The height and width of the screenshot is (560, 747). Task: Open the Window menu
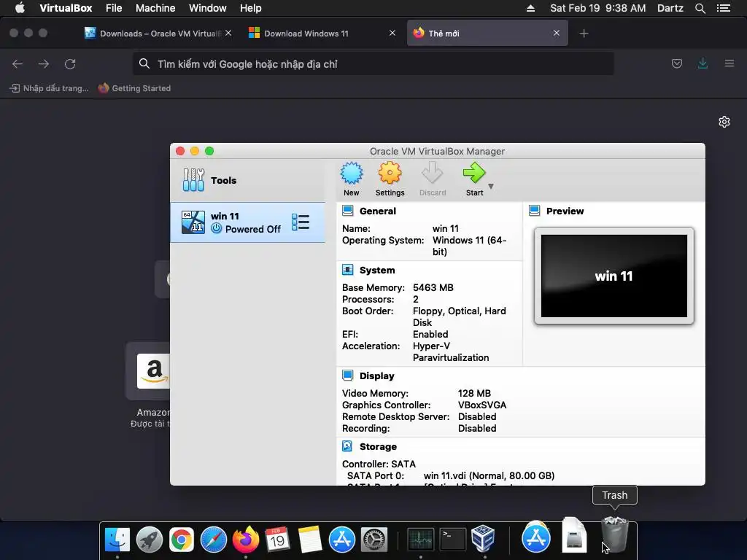(208, 8)
